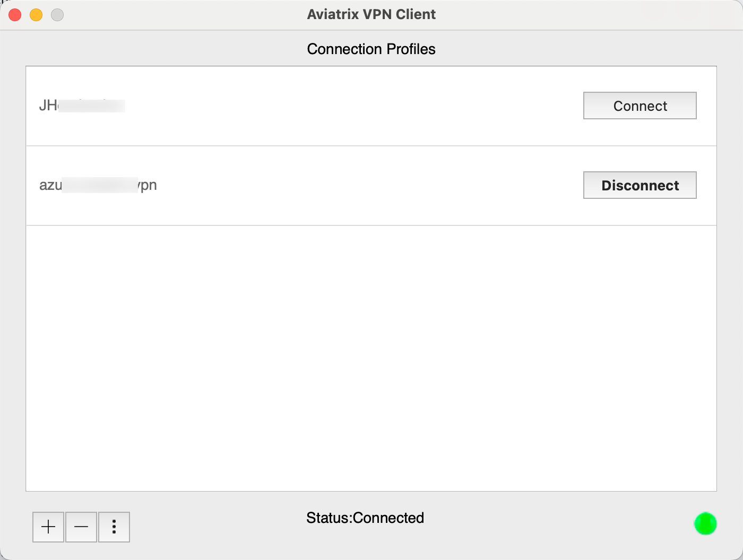Click the green connected status indicator
The image size is (743, 560).
point(706,524)
